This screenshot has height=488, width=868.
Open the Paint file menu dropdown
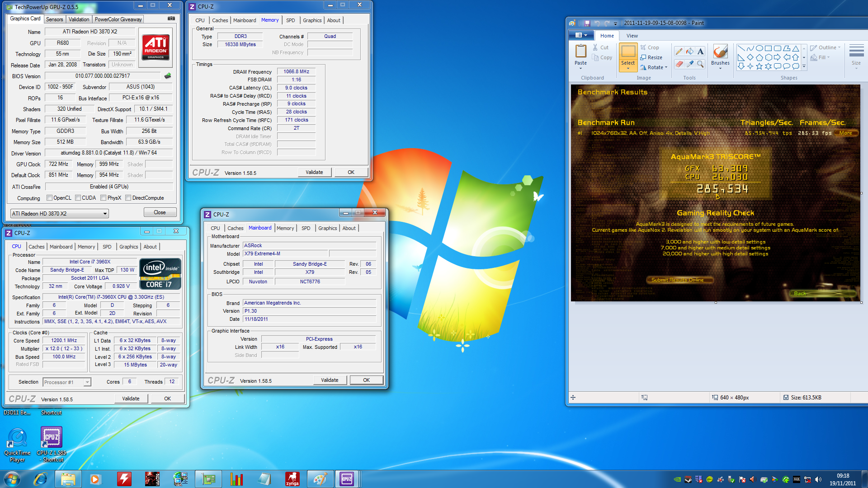(581, 35)
